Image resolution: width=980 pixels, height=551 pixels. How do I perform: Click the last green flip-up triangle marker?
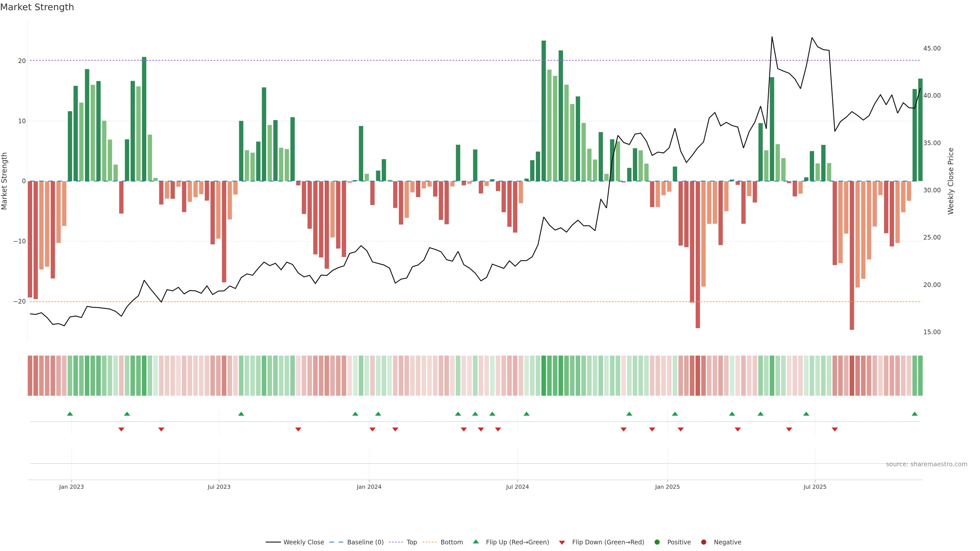(915, 414)
